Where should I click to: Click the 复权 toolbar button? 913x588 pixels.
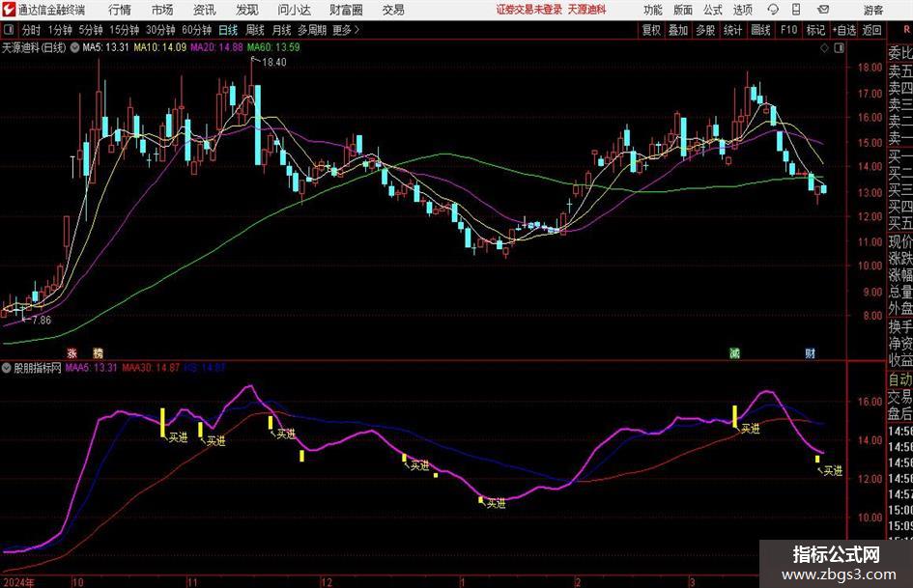pyautogui.click(x=651, y=30)
